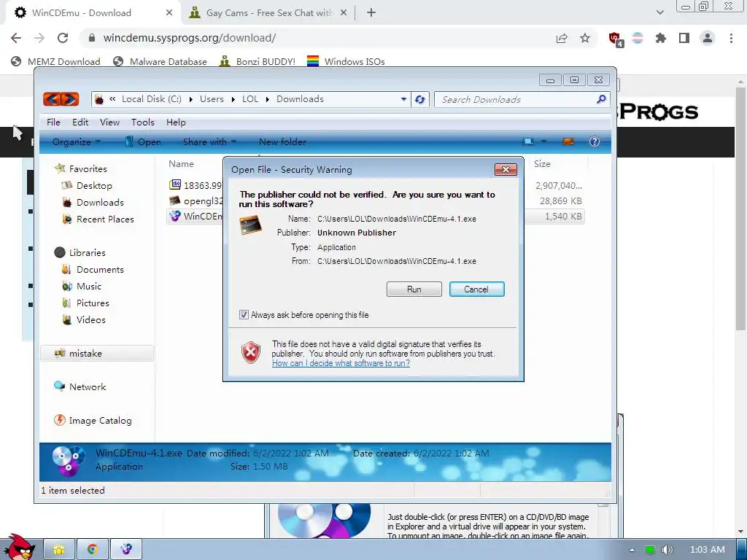This screenshot has height=560, width=747.
Task: Expand the address bar history dropdown
Action: [403, 99]
